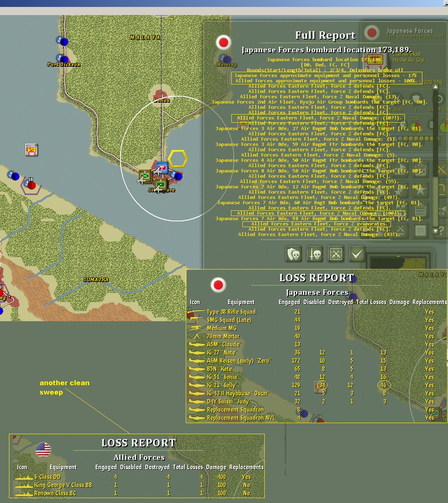The image size is (448, 503).
Task: Select the red unit counter left of Malaya
Action: pos(31,150)
